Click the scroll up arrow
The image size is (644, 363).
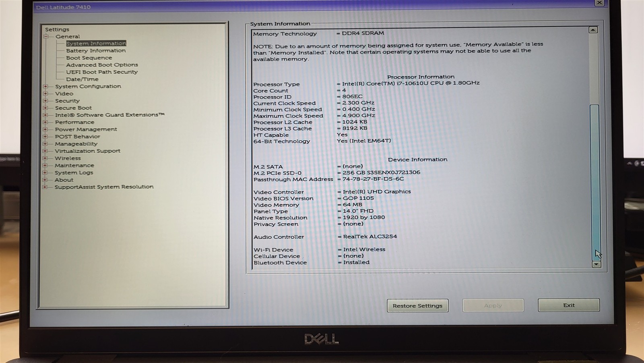593,30
